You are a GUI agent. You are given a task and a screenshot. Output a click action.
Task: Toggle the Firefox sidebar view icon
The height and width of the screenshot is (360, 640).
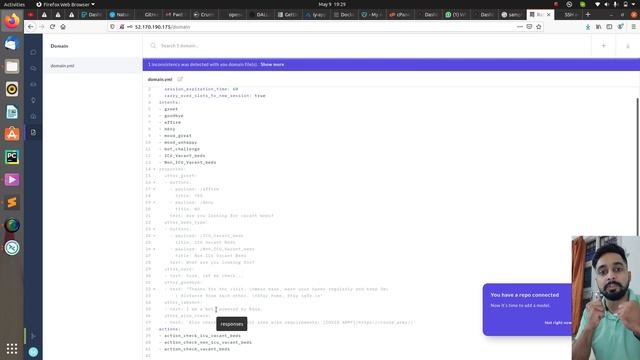pos(609,27)
